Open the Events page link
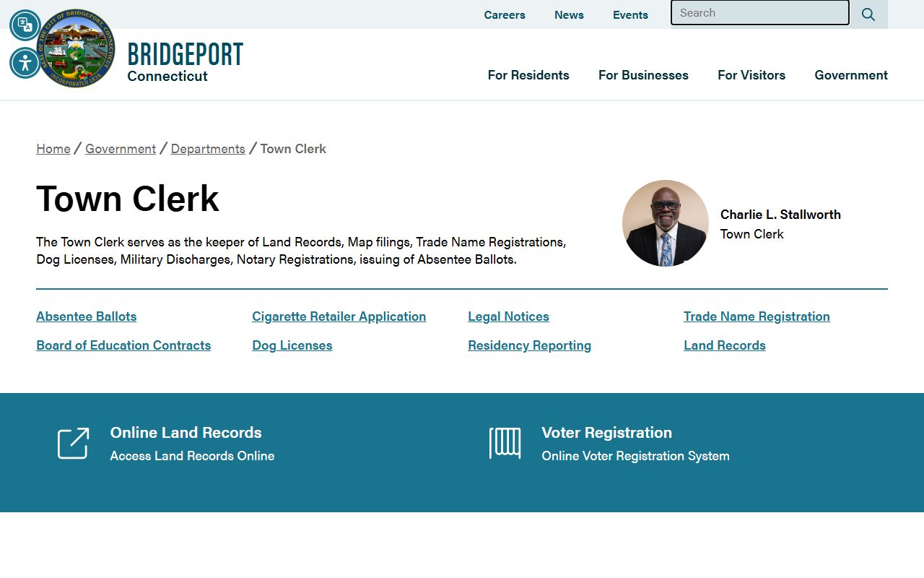 [x=630, y=15]
